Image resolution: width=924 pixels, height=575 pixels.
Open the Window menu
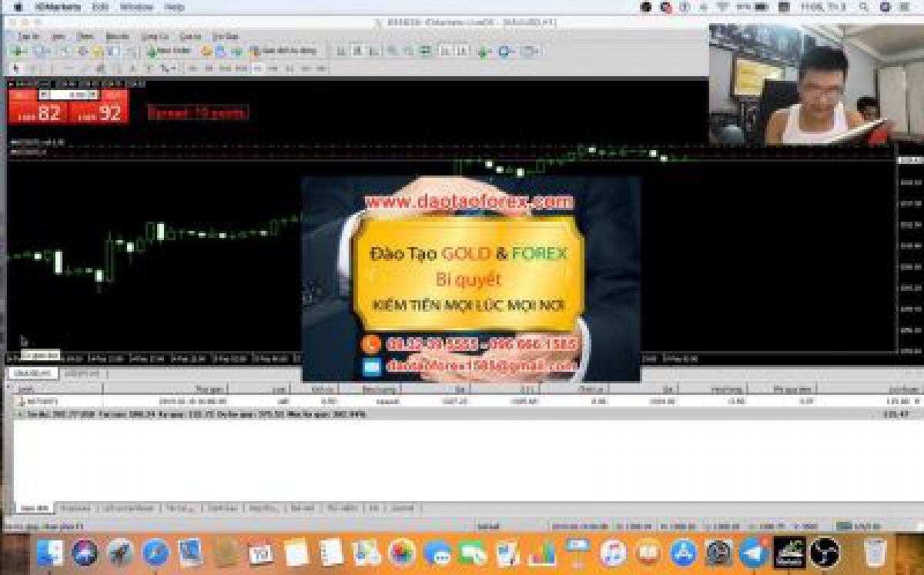pos(136,7)
